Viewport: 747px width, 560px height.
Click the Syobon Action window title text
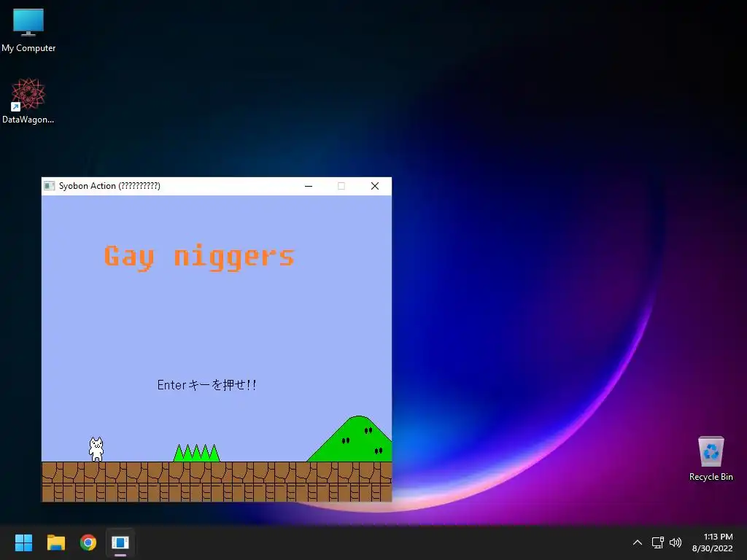pos(109,186)
